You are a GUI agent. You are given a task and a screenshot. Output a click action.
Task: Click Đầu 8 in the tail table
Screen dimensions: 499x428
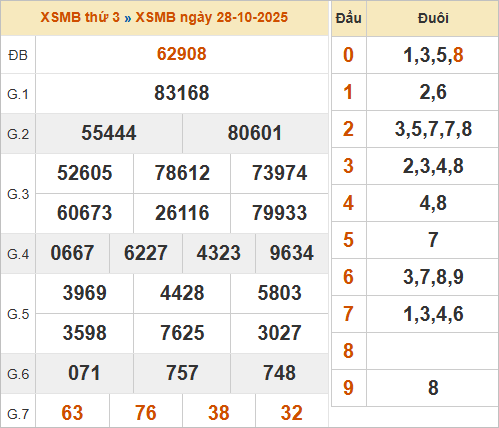348,351
